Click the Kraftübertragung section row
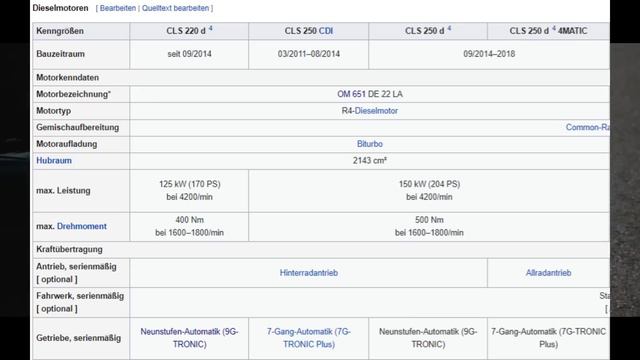This screenshot has height=360, width=640. pyautogui.click(x=321, y=249)
